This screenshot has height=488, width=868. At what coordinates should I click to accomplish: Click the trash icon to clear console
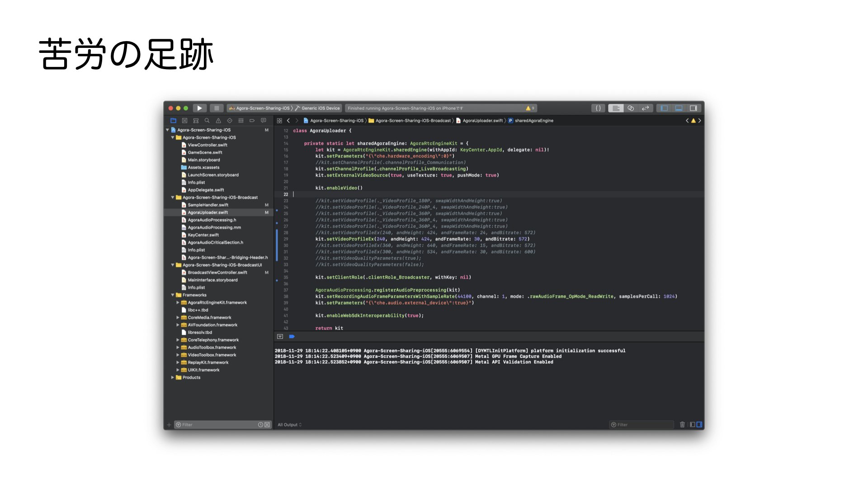click(x=682, y=425)
